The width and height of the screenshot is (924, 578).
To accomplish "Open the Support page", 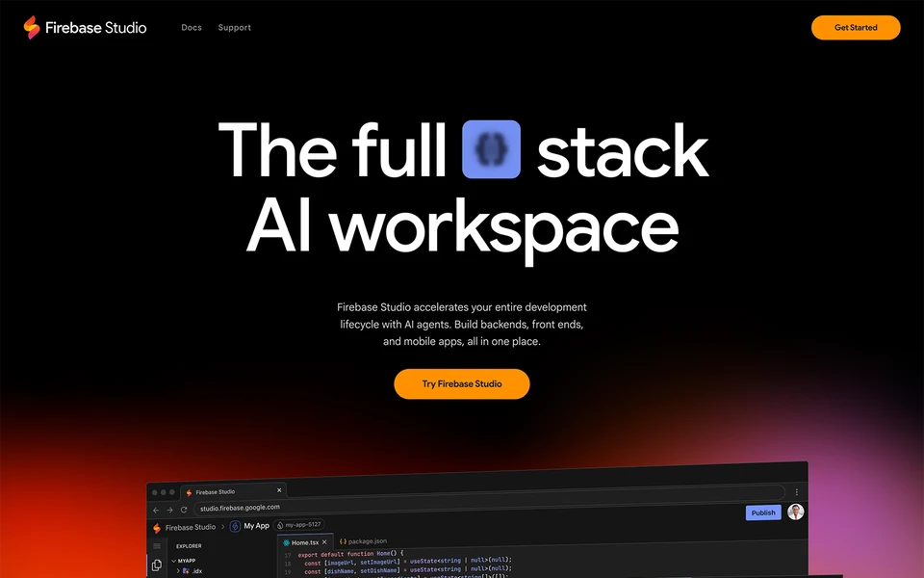I will pyautogui.click(x=235, y=28).
